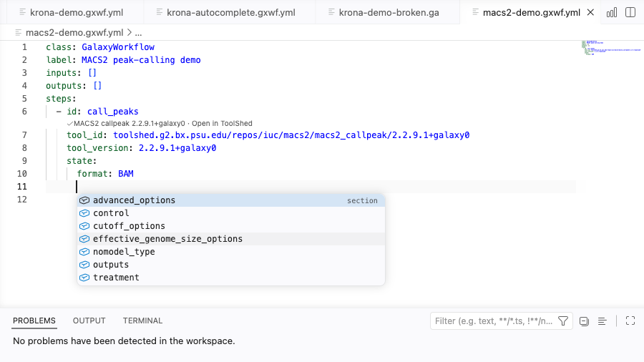Viewport: 644px width, 362px height.
Task: Close the macs2-demo.gxwf.yml tab
Action: coord(590,12)
